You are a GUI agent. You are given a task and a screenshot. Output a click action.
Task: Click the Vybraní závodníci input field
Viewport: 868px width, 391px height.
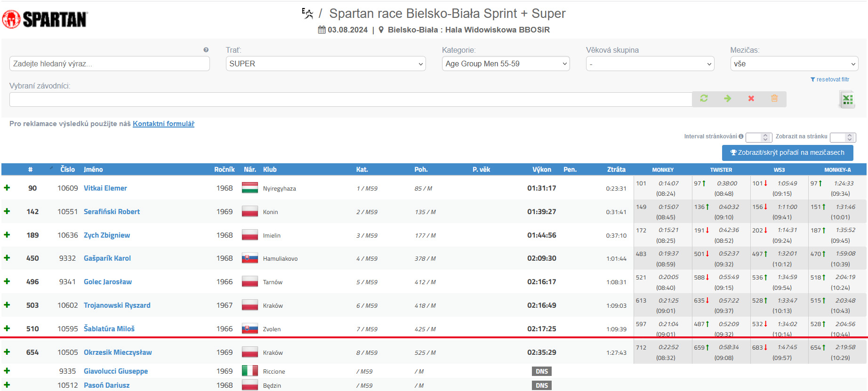click(x=351, y=99)
